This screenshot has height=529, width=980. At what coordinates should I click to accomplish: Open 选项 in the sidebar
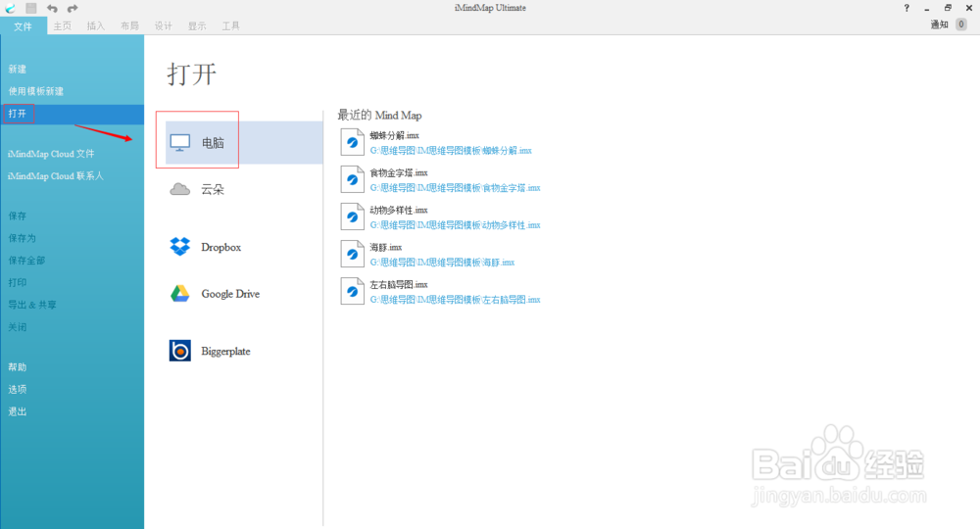(18, 389)
